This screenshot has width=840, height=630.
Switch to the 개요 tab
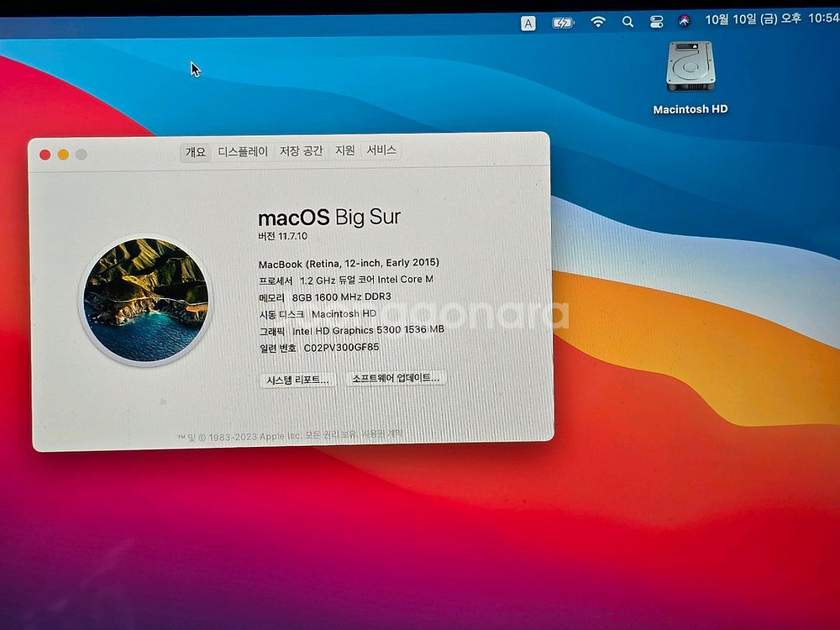pyautogui.click(x=196, y=152)
